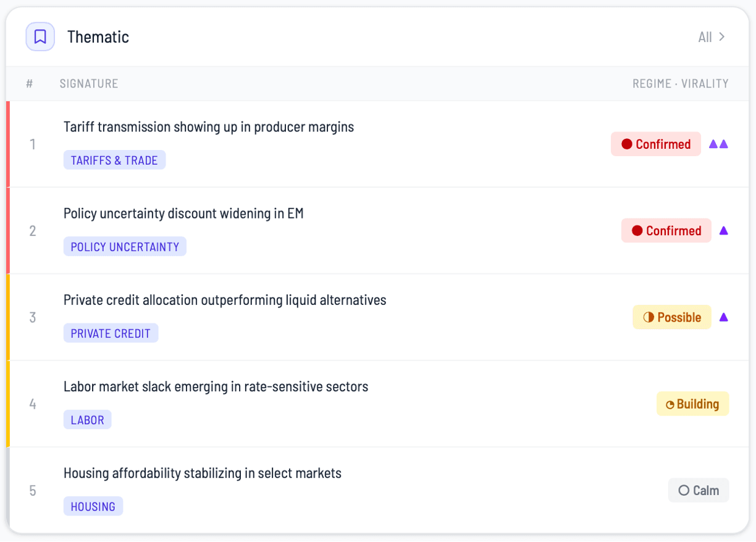756x542 pixels.
Task: Click the # column header
Action: tap(30, 83)
